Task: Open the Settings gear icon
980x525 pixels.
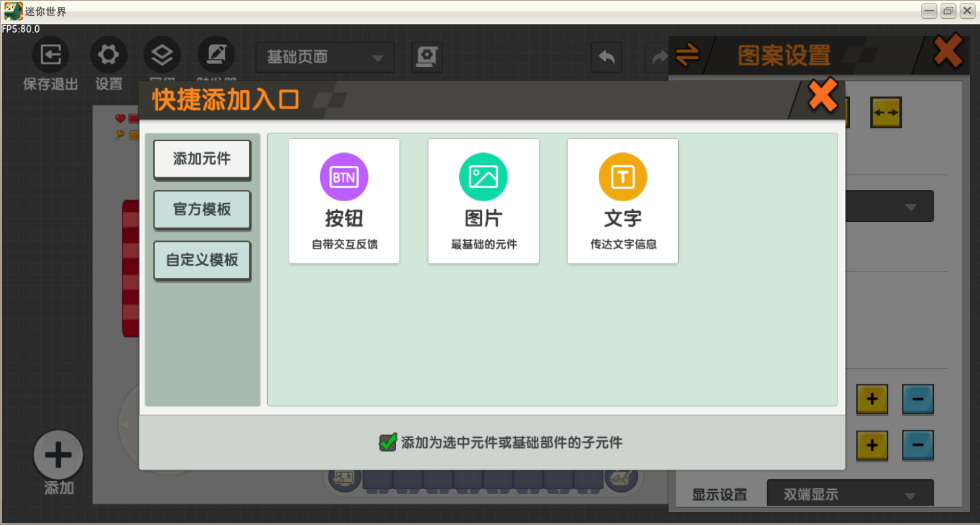Action: 108,55
